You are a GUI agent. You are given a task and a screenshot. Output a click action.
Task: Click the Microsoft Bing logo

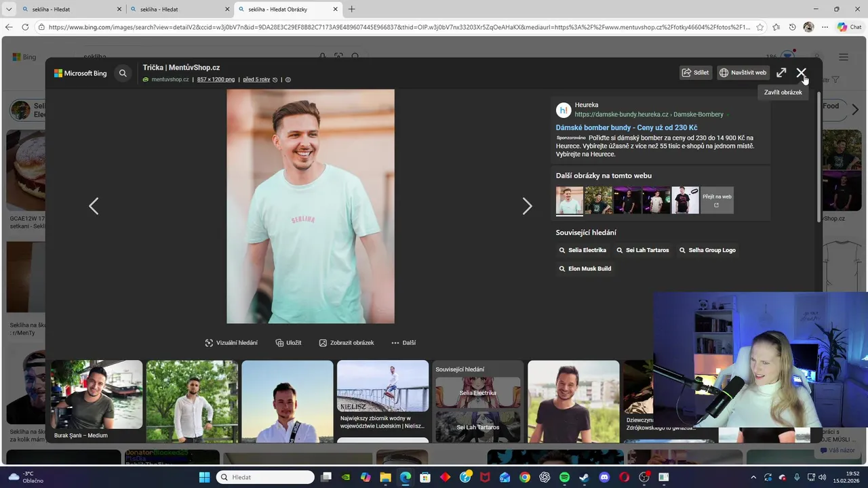pyautogui.click(x=81, y=73)
